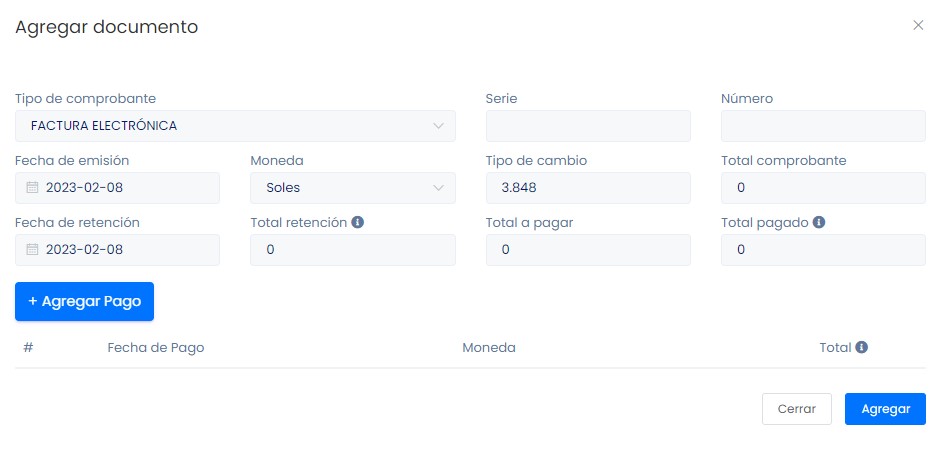Click into the Número input field
Viewport: 941px width, 452px height.
(x=823, y=126)
